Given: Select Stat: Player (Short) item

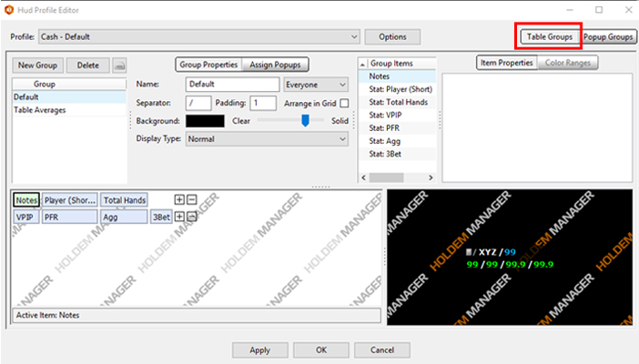Looking at the screenshot, I should 398,89.
